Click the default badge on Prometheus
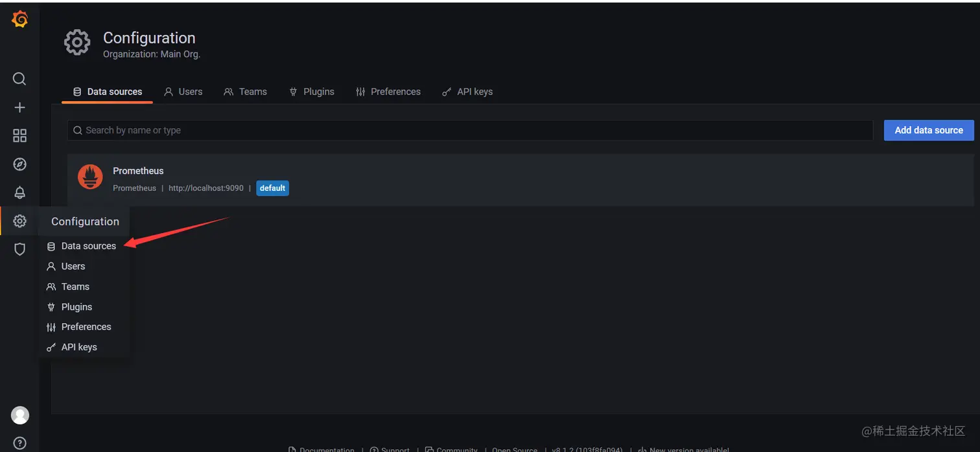Image resolution: width=980 pixels, height=452 pixels. tap(272, 188)
